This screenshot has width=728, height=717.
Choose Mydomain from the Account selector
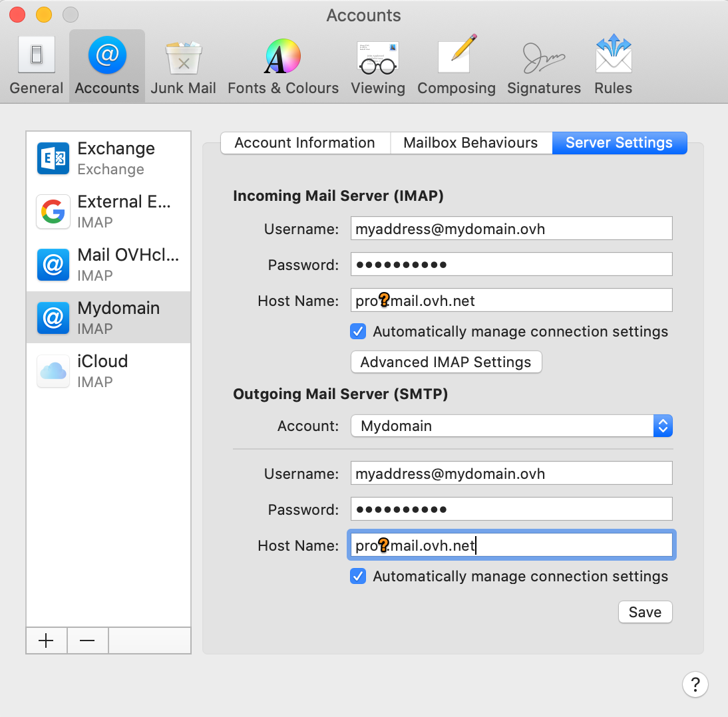coord(511,426)
